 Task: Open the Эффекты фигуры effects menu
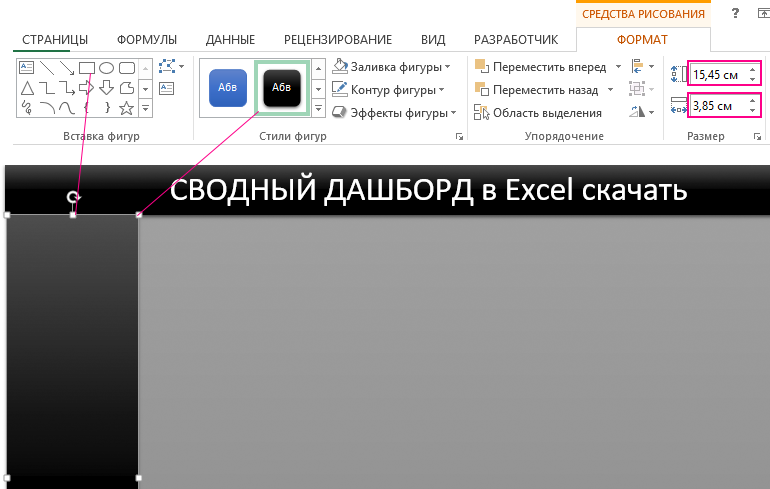click(394, 113)
